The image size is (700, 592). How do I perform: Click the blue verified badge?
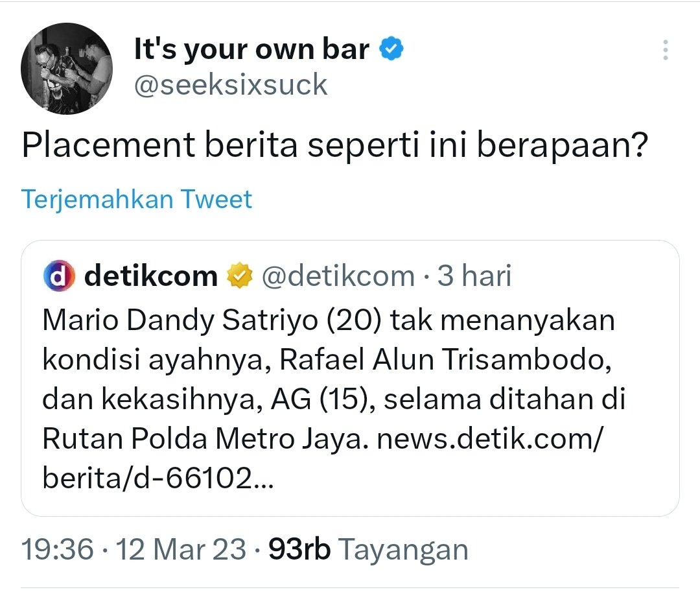point(391,49)
